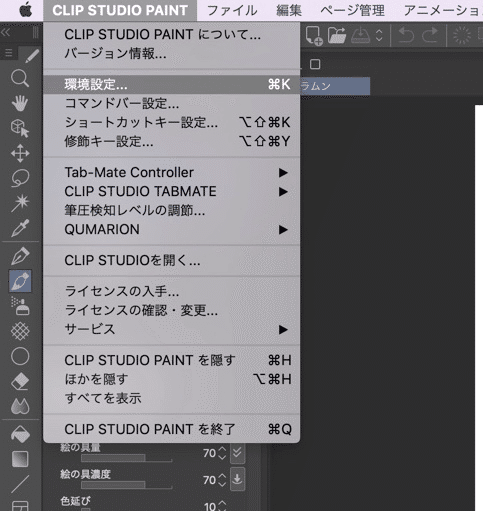483x511 pixels.
Task: Click the CLIP STUDIO PAINT menu title
Action: point(120,10)
